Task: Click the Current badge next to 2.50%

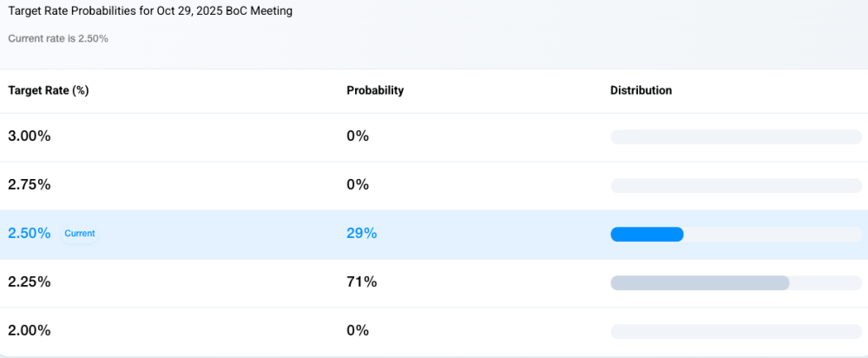Action: (80, 234)
